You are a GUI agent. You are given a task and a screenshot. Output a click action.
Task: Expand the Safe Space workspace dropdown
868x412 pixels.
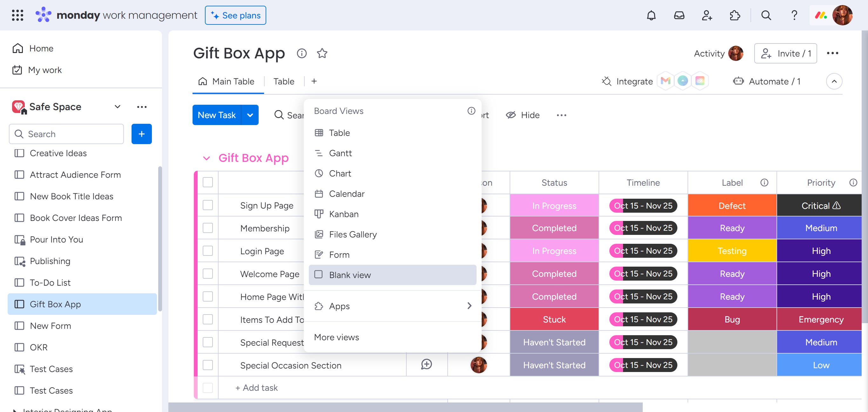pos(117,107)
